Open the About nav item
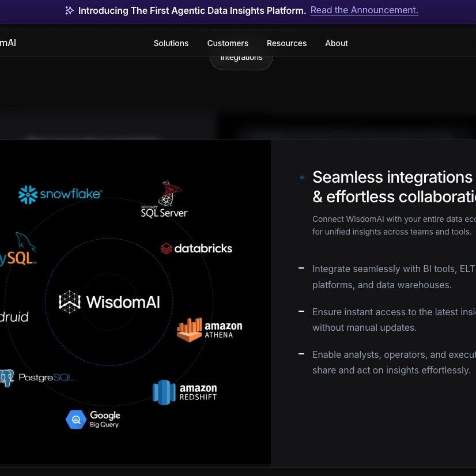This screenshot has width=476, height=476. tap(337, 43)
